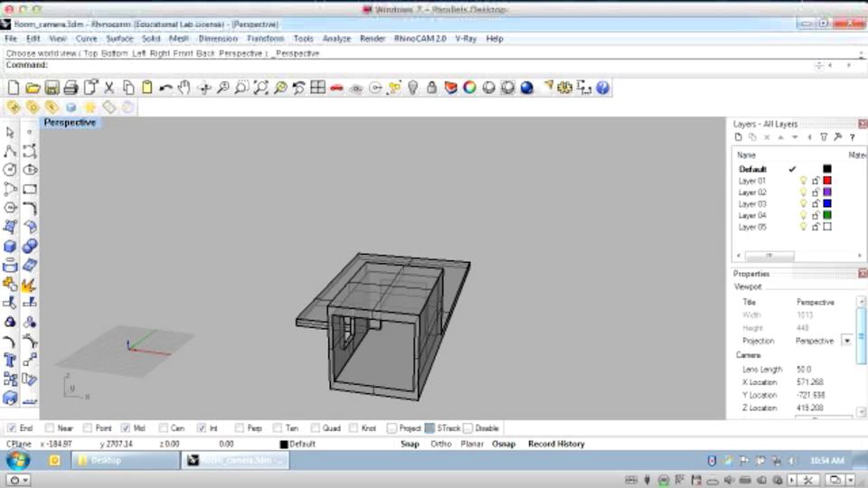The height and width of the screenshot is (488, 868).
Task: Click the Print icon in toolbar
Action: [x=71, y=88]
